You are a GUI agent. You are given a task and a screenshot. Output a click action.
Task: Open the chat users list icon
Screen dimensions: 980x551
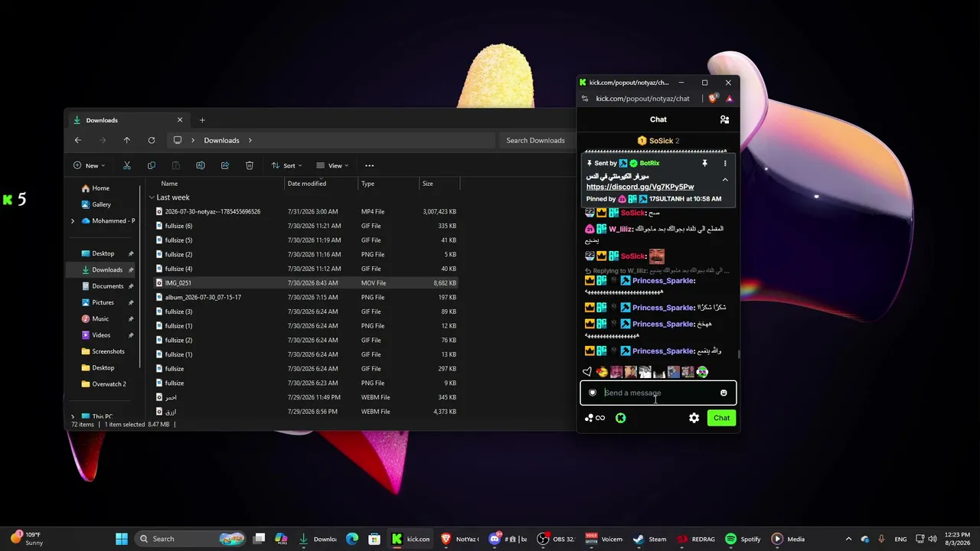click(724, 119)
